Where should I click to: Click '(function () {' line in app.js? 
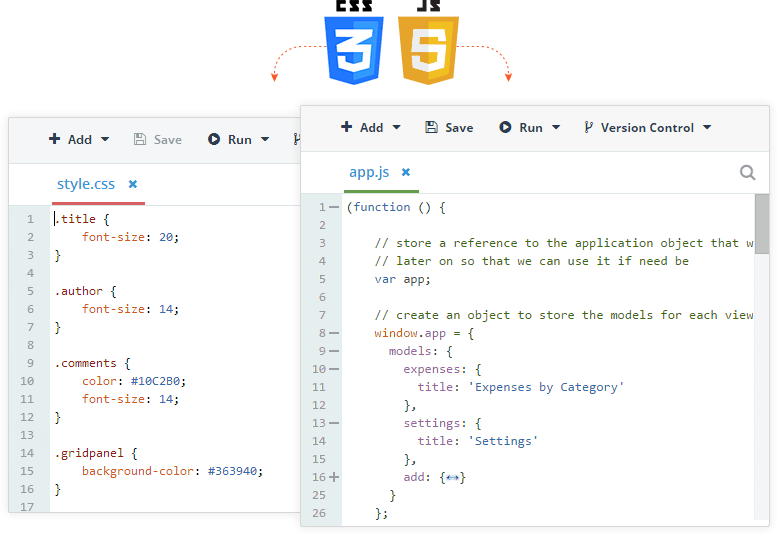396,207
